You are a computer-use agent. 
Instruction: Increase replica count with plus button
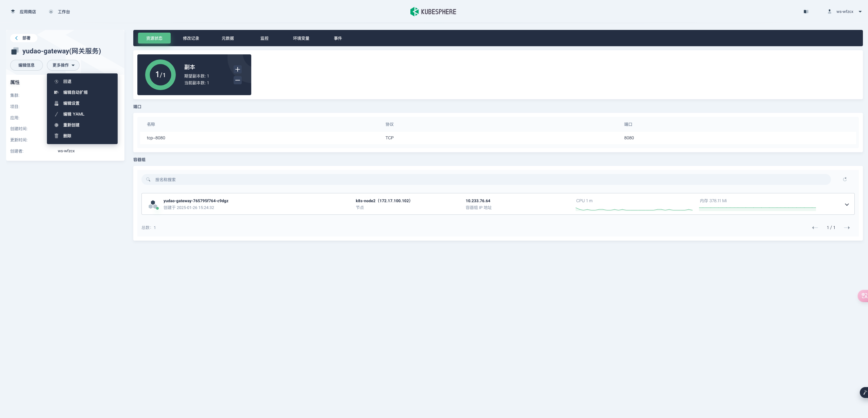tap(238, 69)
